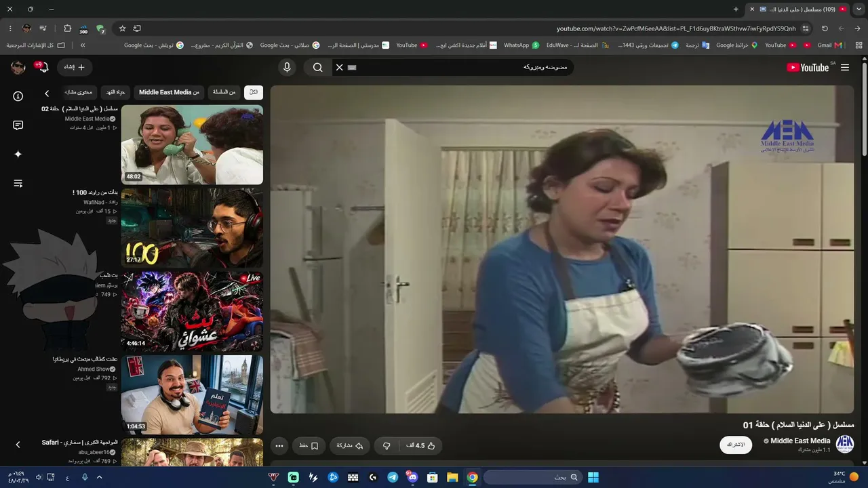Submit search with magnifying glass icon
868x488 pixels.
pyautogui.click(x=317, y=67)
